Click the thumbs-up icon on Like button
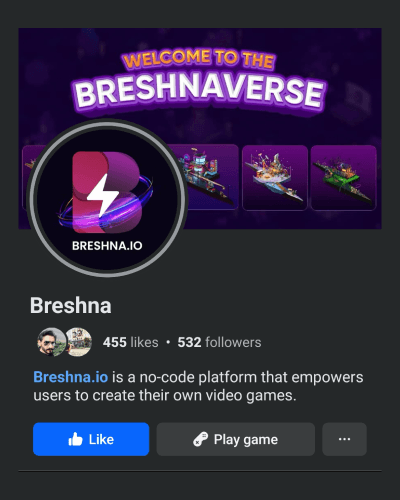400x500 pixels. [x=75, y=439]
